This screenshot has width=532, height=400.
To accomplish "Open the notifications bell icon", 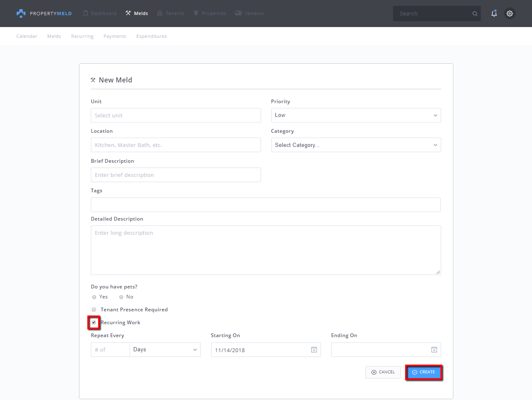I will 494,13.
